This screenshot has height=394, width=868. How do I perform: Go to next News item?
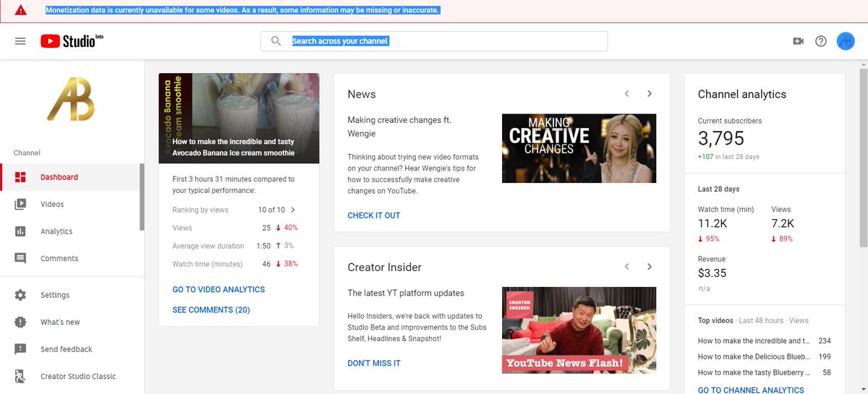click(x=650, y=94)
